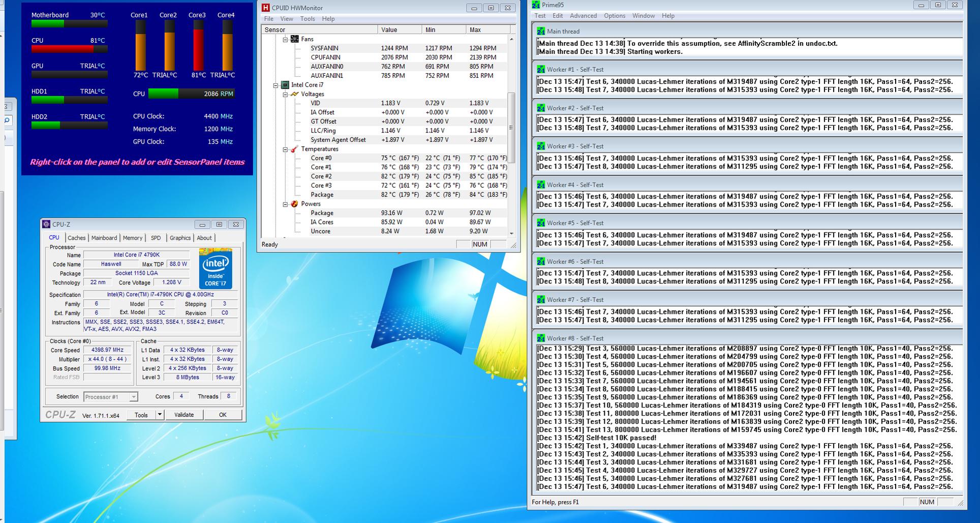Click the Sensor column header in HWMonitor
Image resolution: width=980 pixels, height=523 pixels.
320,30
